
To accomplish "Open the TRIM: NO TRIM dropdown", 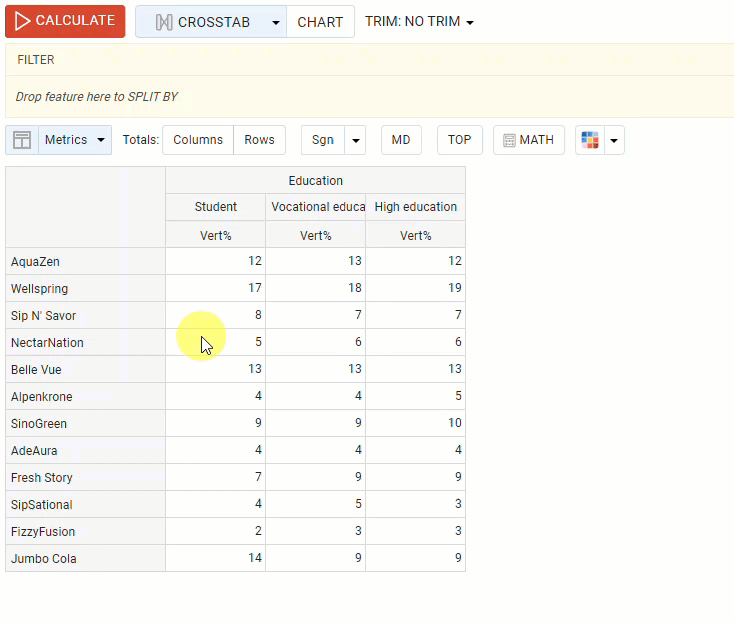I will tap(419, 22).
